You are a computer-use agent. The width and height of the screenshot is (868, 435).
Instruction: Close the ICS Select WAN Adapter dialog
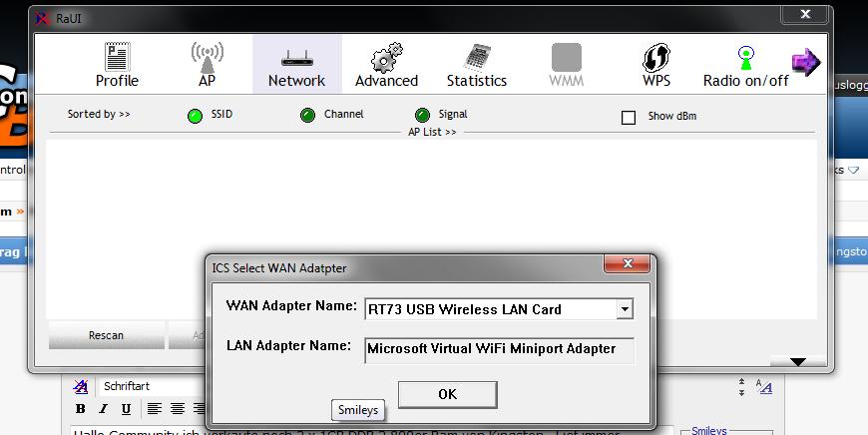[x=627, y=263]
